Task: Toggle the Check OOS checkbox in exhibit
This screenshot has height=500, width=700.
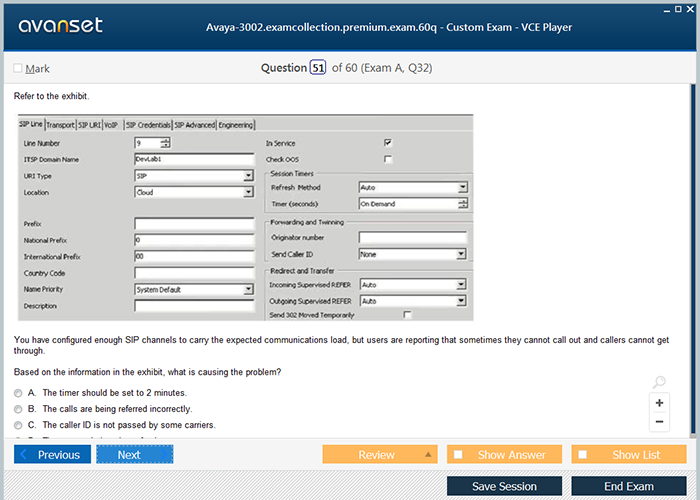Action: coord(388,159)
